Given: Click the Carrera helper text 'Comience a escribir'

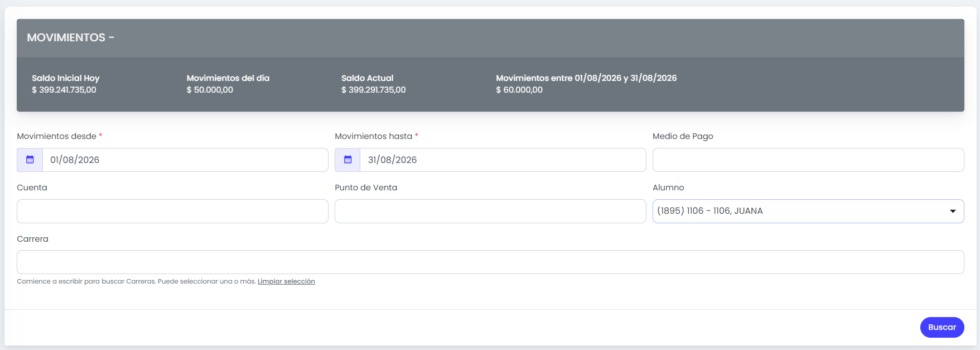Looking at the screenshot, I should 137,281.
